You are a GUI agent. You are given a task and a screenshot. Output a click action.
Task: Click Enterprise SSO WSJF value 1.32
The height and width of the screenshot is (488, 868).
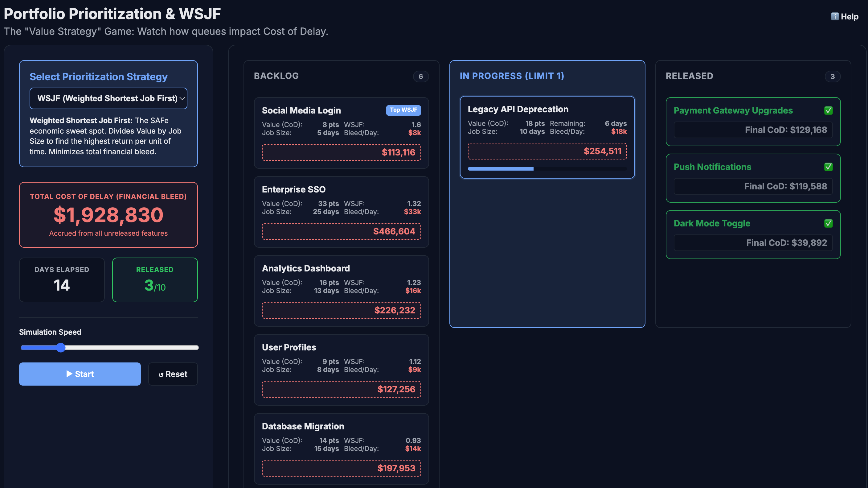point(414,204)
